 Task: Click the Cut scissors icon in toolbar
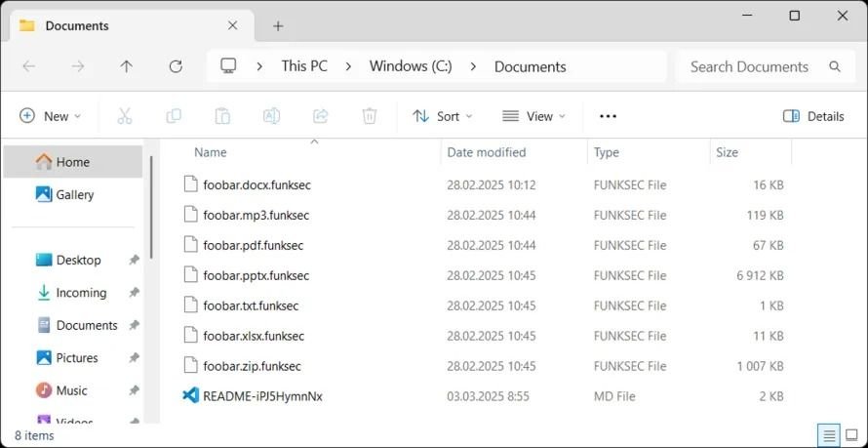click(x=125, y=116)
